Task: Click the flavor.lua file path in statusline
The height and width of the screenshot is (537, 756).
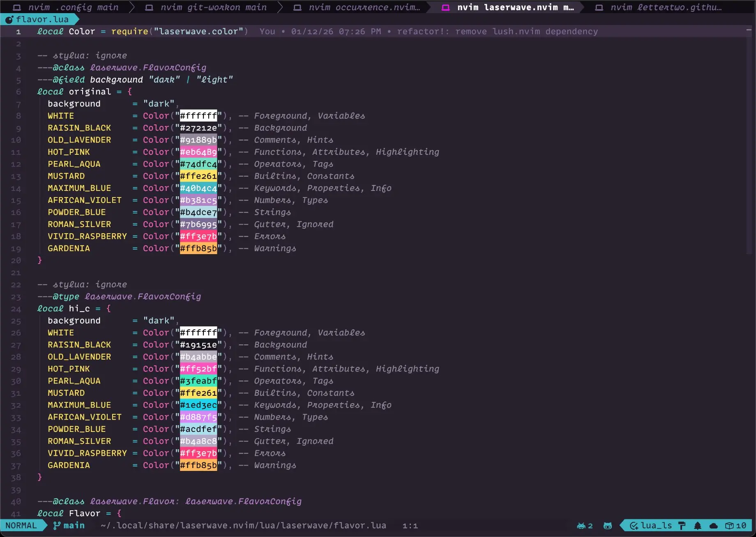Action: point(243,526)
